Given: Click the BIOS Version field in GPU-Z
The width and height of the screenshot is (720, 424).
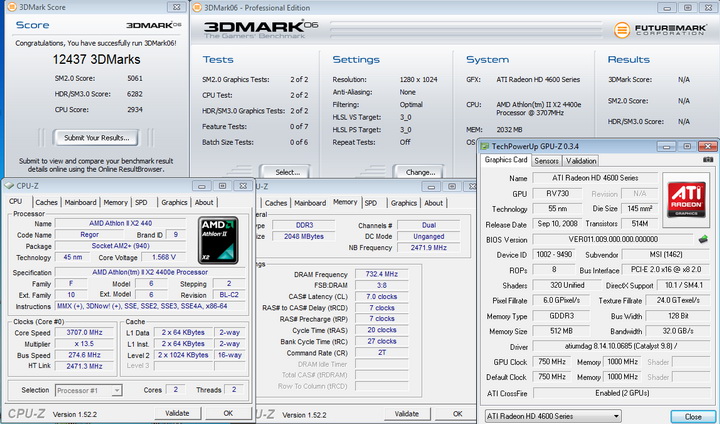Looking at the screenshot, I should pos(613,239).
